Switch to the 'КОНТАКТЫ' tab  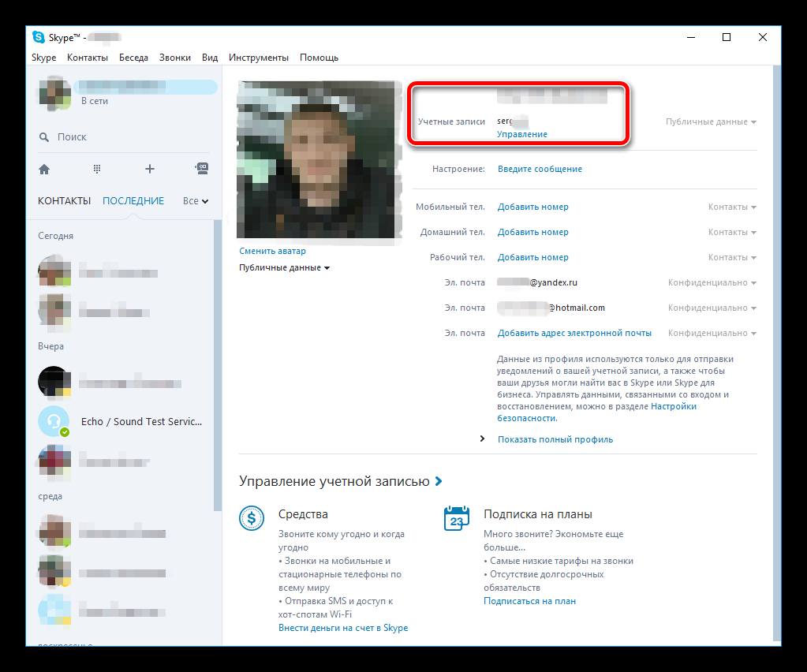[64, 201]
